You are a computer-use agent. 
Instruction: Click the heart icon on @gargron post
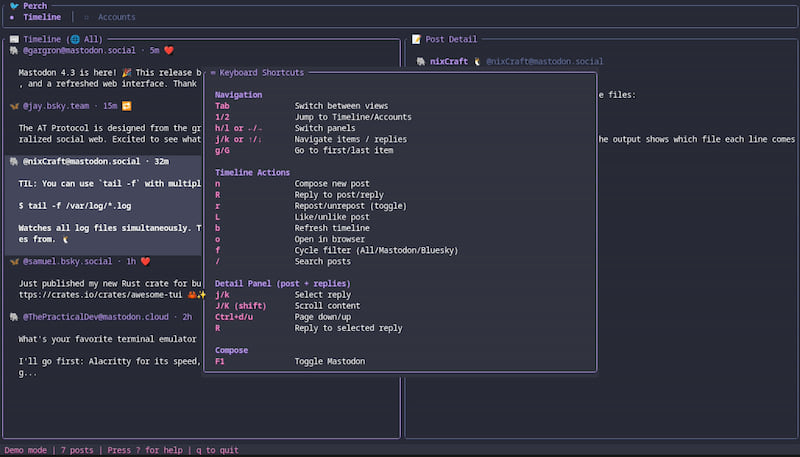pos(169,50)
